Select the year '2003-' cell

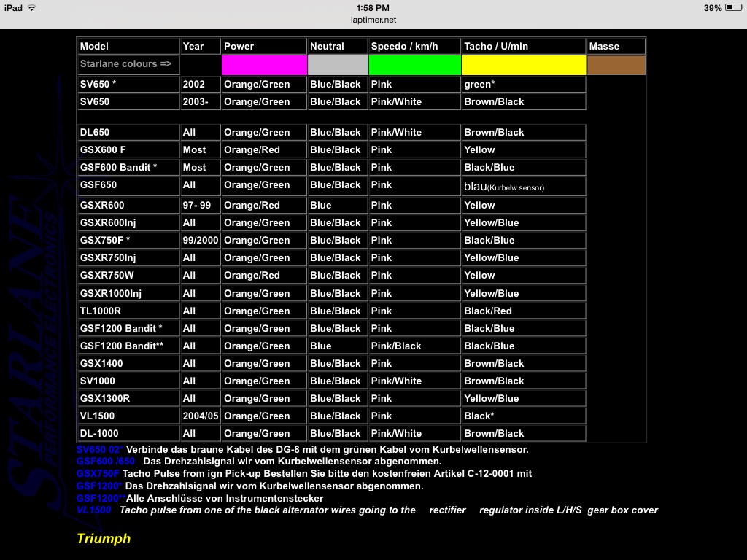[x=201, y=102]
